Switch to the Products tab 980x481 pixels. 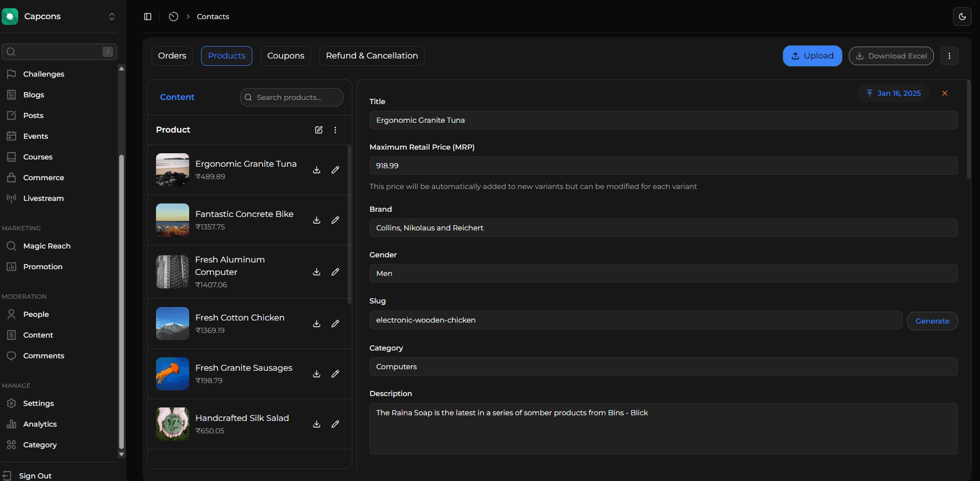226,56
